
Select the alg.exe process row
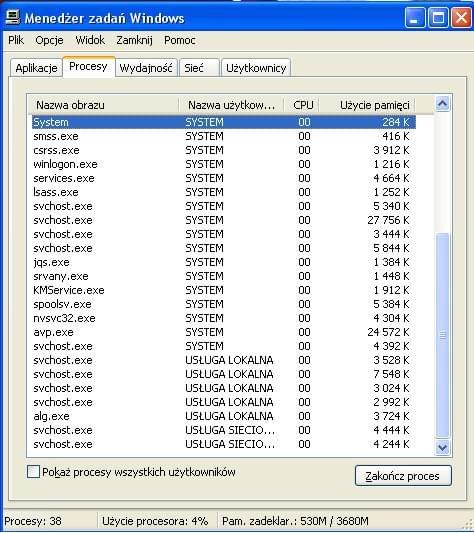[x=224, y=416]
